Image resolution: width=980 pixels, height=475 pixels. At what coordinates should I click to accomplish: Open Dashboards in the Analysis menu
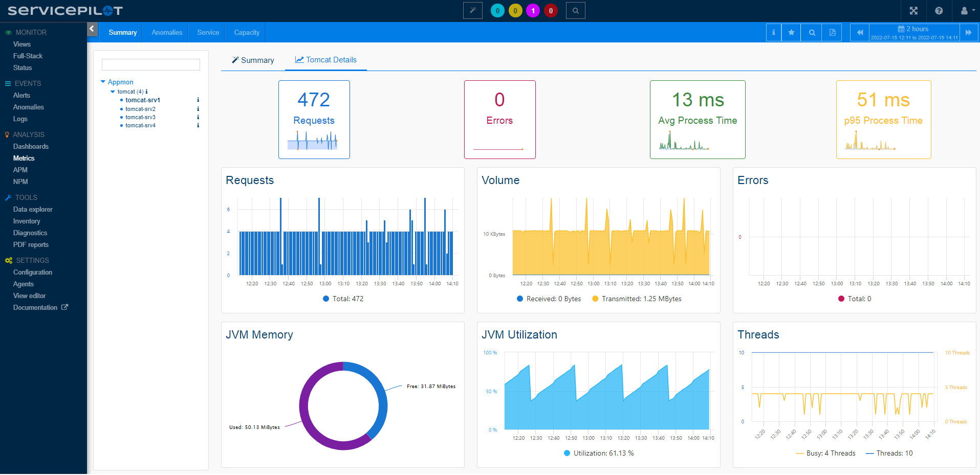pyautogui.click(x=31, y=147)
